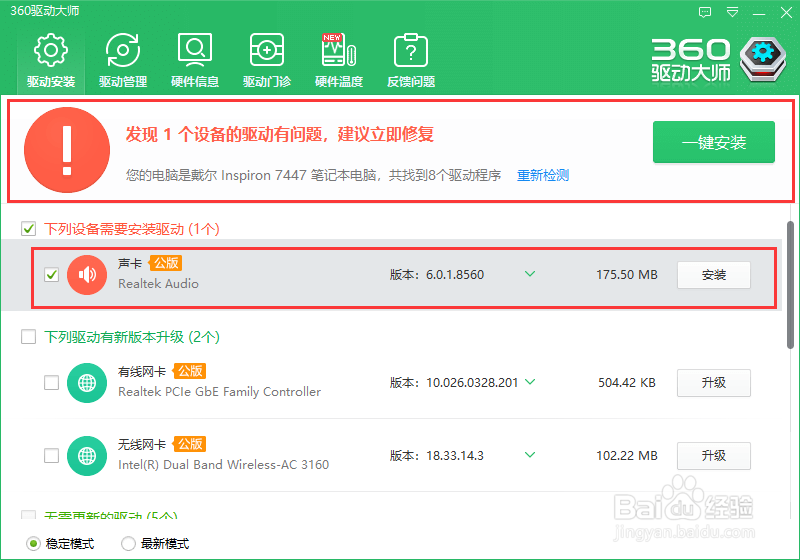Viewport: 800px width, 560px height.
Task: Open the 硬件温度 thermometer icon
Action: (x=339, y=50)
